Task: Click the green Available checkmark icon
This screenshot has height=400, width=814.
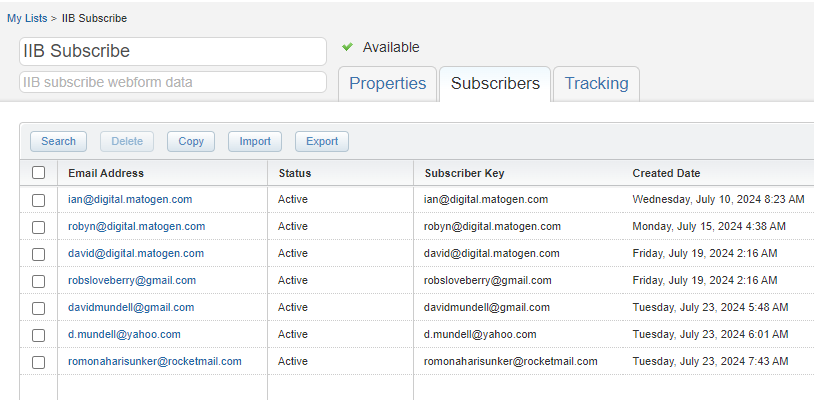Action: coord(347,47)
